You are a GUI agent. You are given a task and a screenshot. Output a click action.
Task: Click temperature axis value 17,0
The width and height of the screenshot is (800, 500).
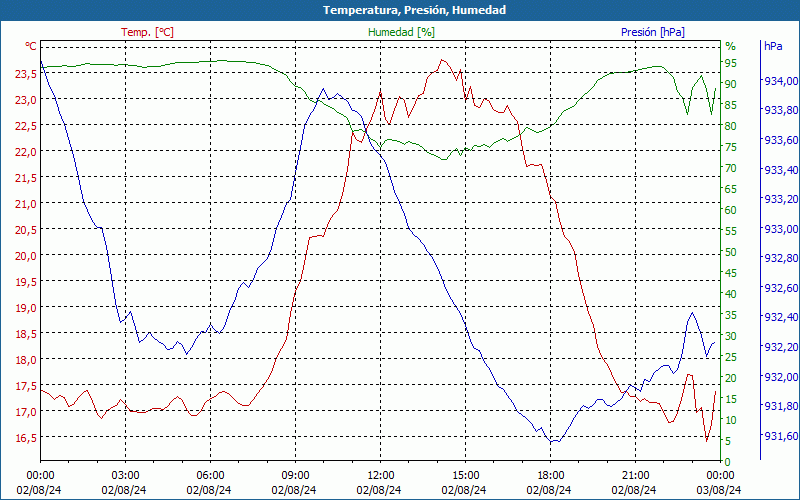tap(26, 412)
